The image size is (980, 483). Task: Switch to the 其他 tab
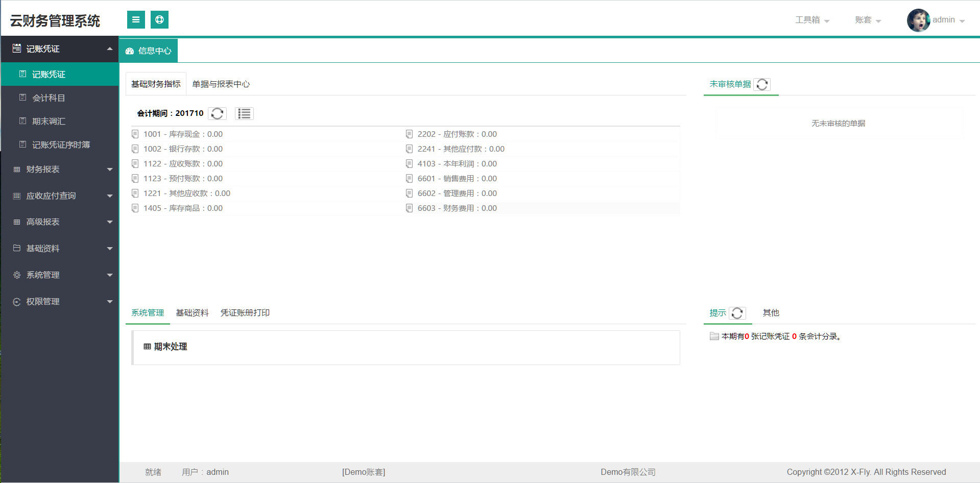pos(771,313)
